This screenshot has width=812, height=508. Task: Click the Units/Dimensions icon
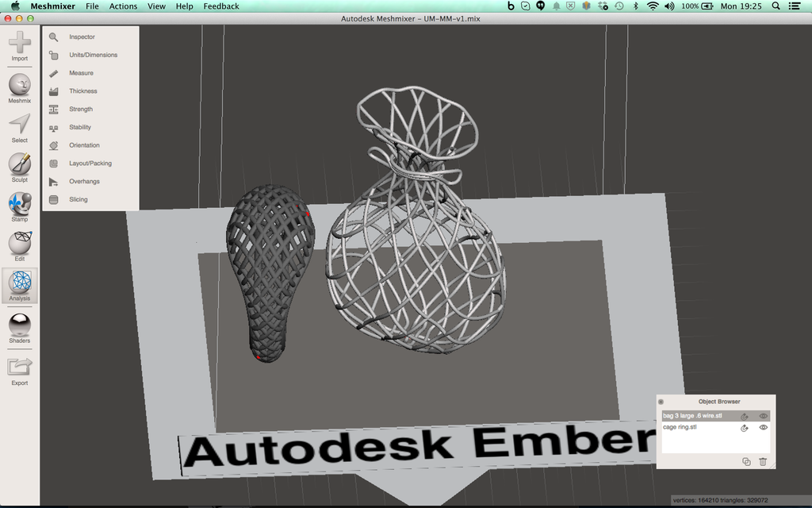click(x=53, y=55)
